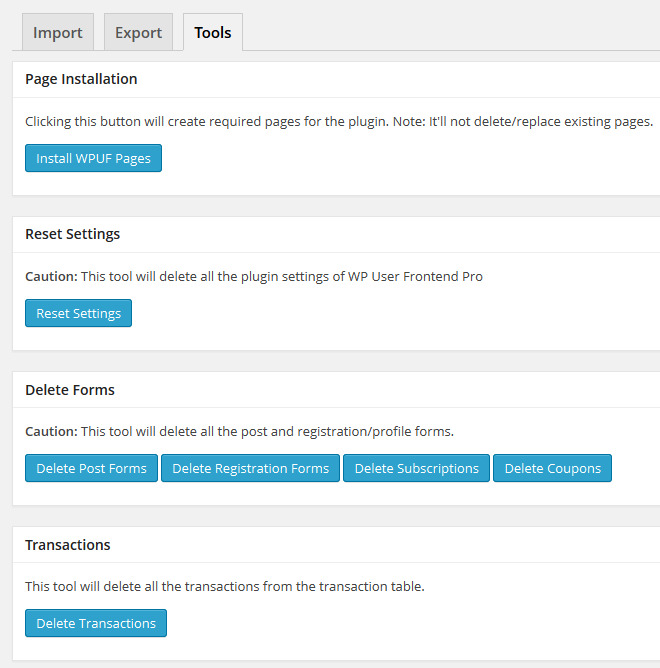Click Delete Transactions button

pos(96,623)
